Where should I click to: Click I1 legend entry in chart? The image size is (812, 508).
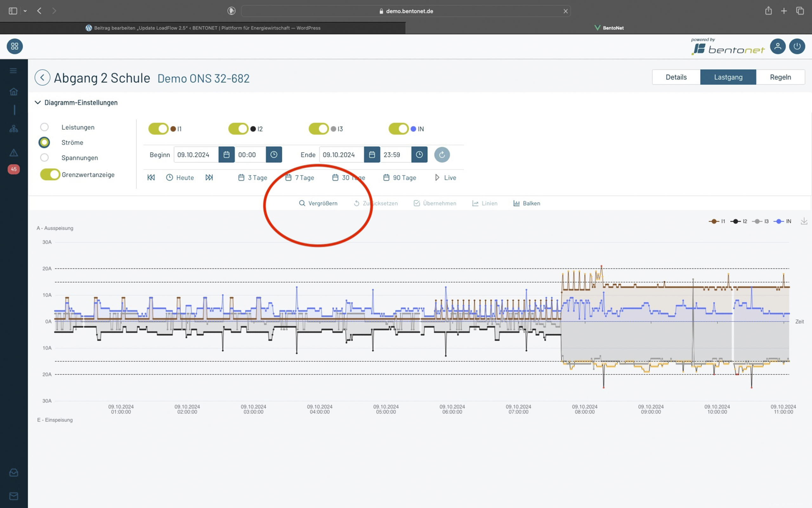pyautogui.click(x=717, y=221)
